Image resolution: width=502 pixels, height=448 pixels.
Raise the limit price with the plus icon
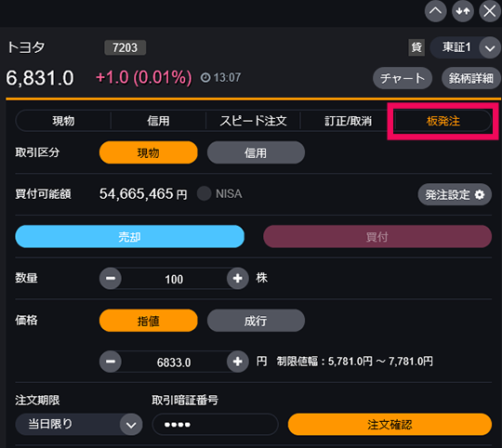pyautogui.click(x=238, y=362)
